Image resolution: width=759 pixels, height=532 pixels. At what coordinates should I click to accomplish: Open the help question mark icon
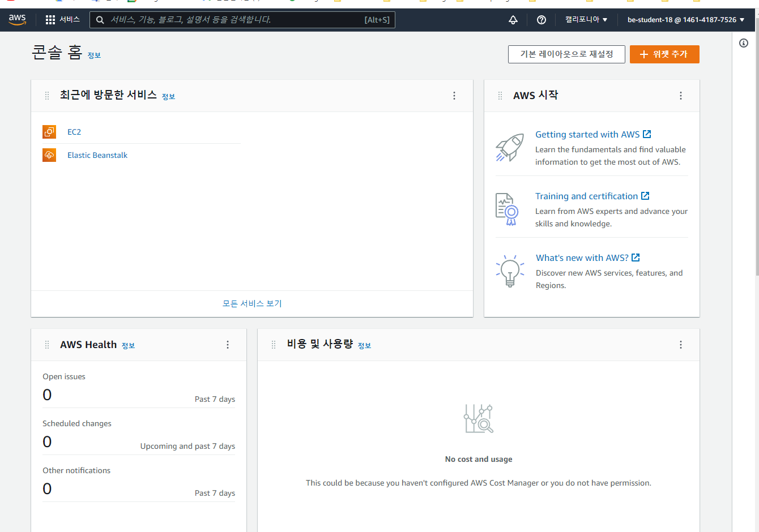click(x=541, y=20)
